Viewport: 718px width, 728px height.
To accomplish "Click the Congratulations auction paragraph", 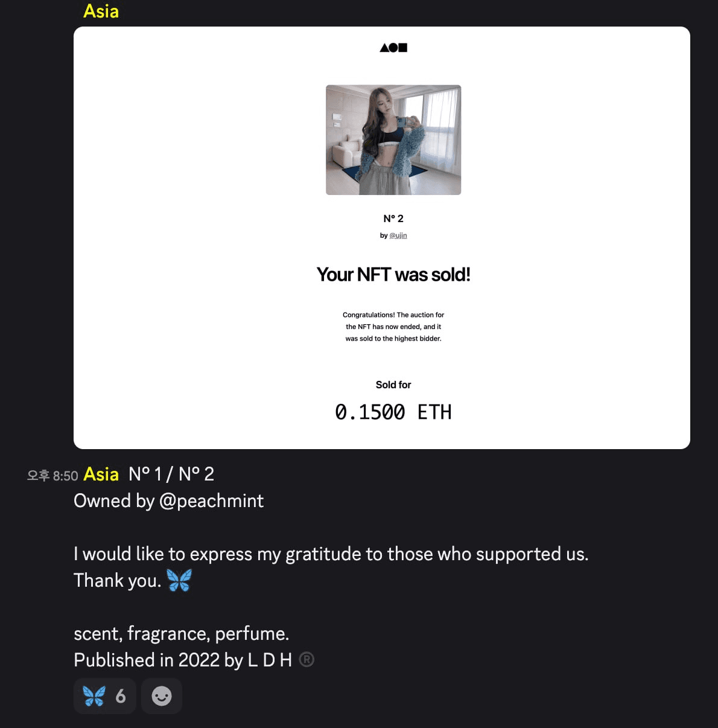I will [393, 327].
